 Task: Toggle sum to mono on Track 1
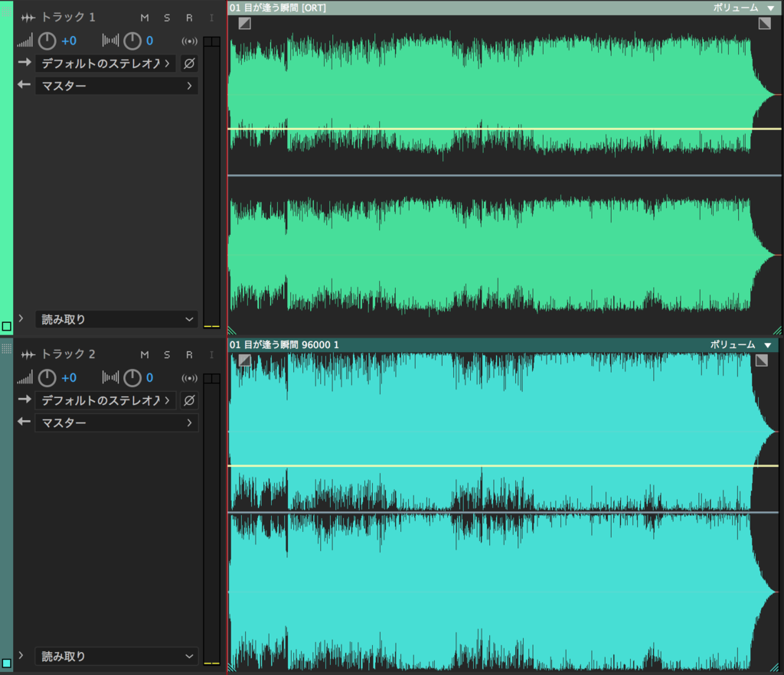tap(190, 41)
